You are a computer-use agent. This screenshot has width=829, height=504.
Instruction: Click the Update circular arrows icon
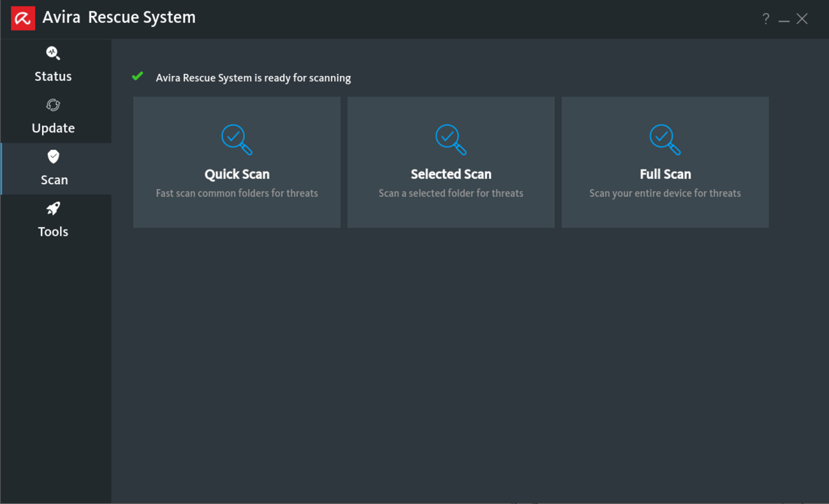coord(53,105)
